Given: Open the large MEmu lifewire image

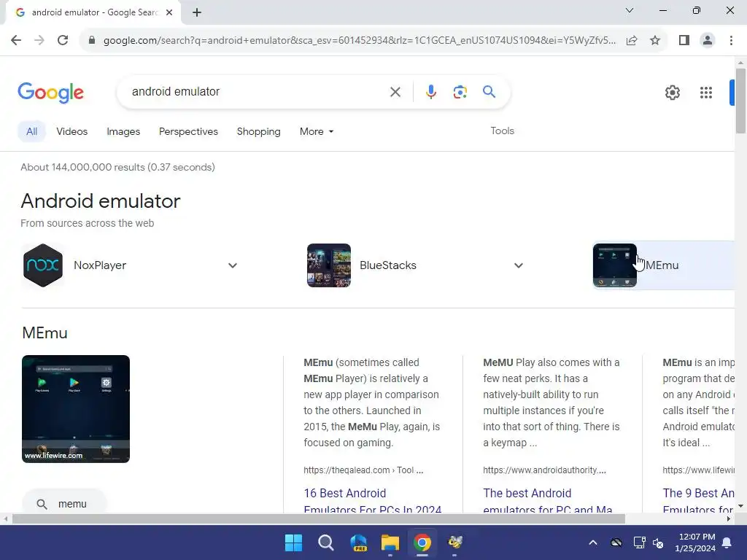Looking at the screenshot, I should point(76,408).
